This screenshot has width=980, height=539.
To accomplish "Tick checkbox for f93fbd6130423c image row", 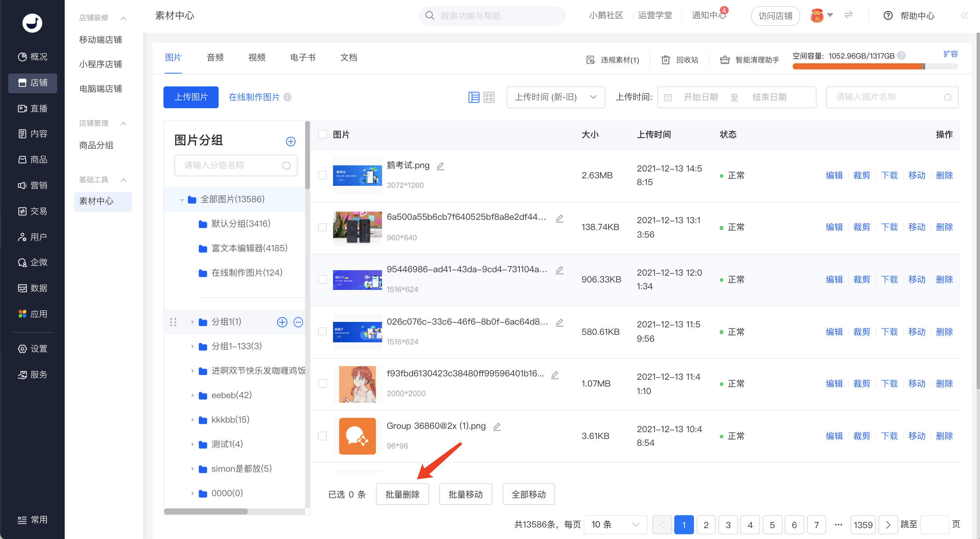I will [x=322, y=383].
